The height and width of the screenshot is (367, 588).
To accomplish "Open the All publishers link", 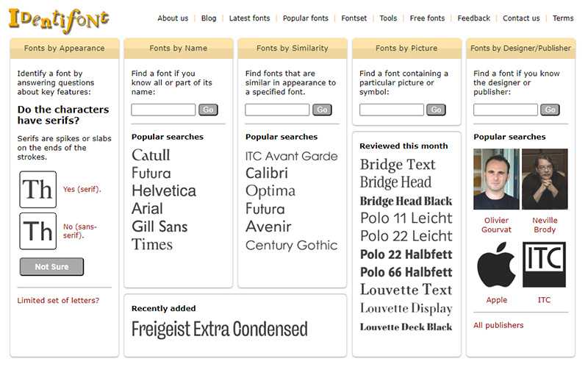I will click(x=498, y=325).
